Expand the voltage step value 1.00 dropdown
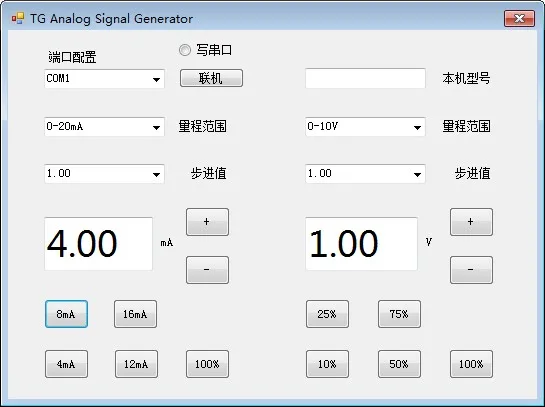The width and height of the screenshot is (545, 407). [417, 174]
